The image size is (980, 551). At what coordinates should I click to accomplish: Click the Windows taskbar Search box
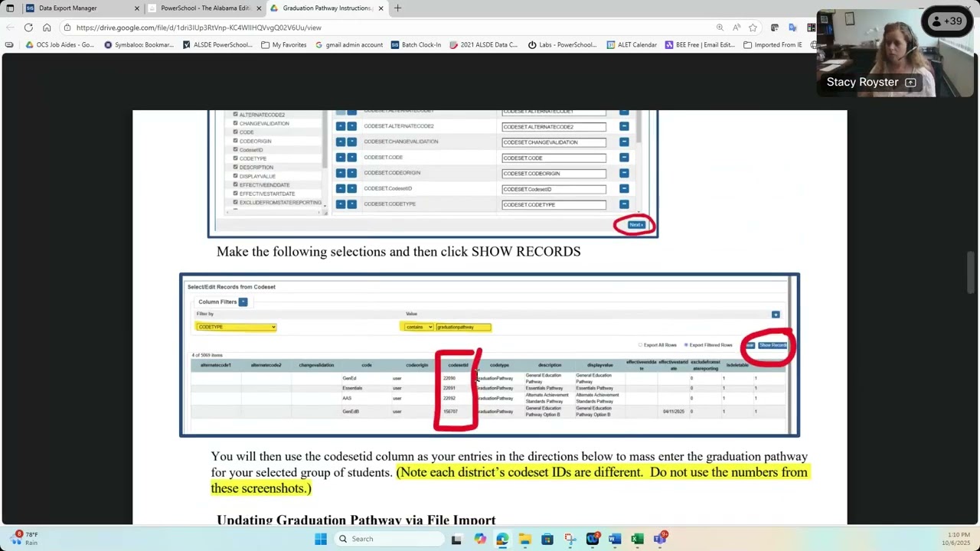click(x=389, y=539)
